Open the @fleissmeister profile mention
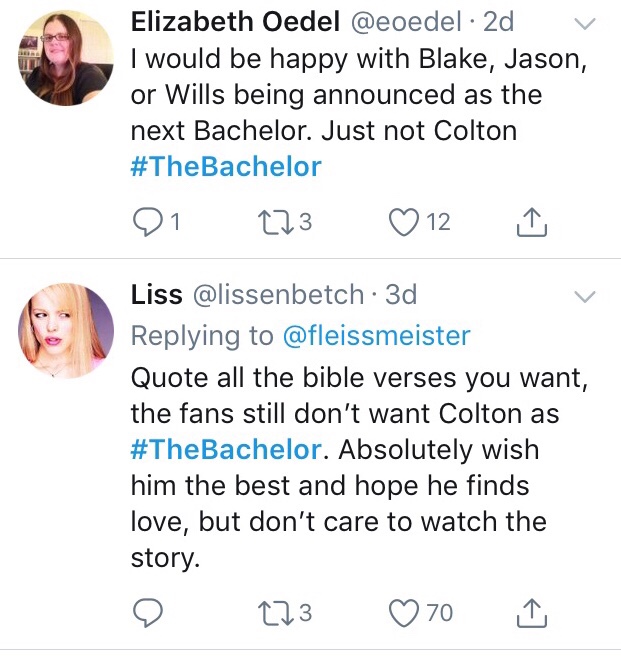The image size is (621, 660). (x=377, y=336)
